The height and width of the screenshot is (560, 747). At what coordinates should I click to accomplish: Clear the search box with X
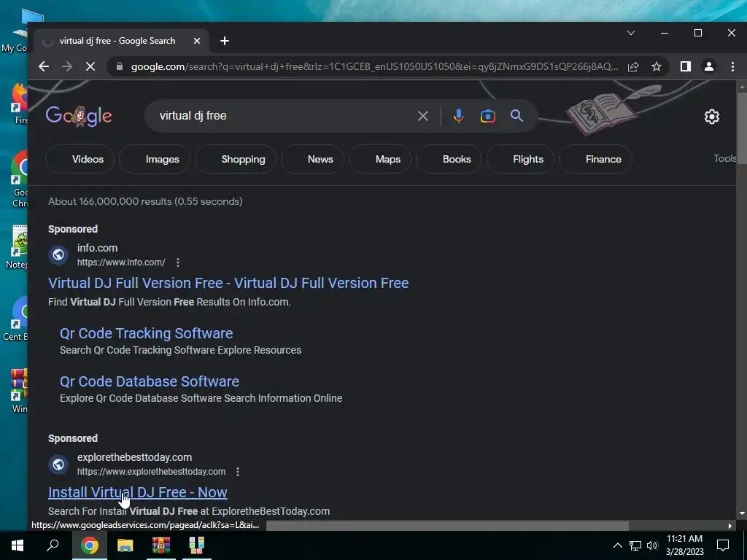422,116
